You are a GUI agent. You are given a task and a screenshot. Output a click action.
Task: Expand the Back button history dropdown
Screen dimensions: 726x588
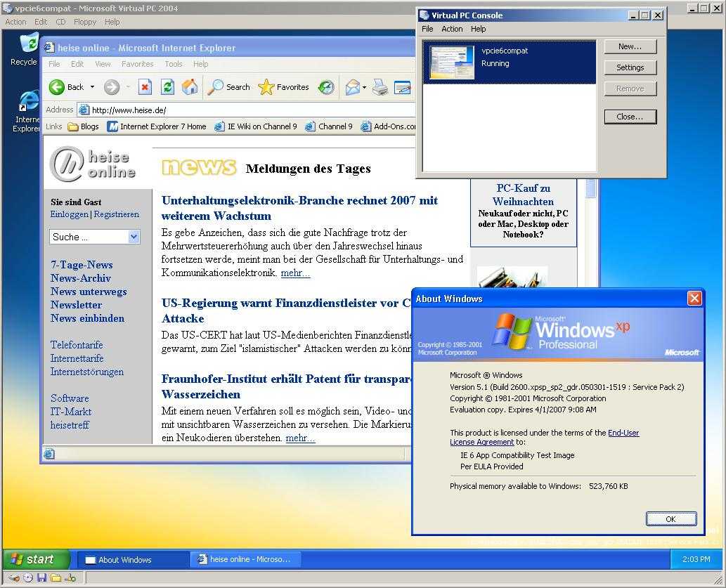pos(92,87)
